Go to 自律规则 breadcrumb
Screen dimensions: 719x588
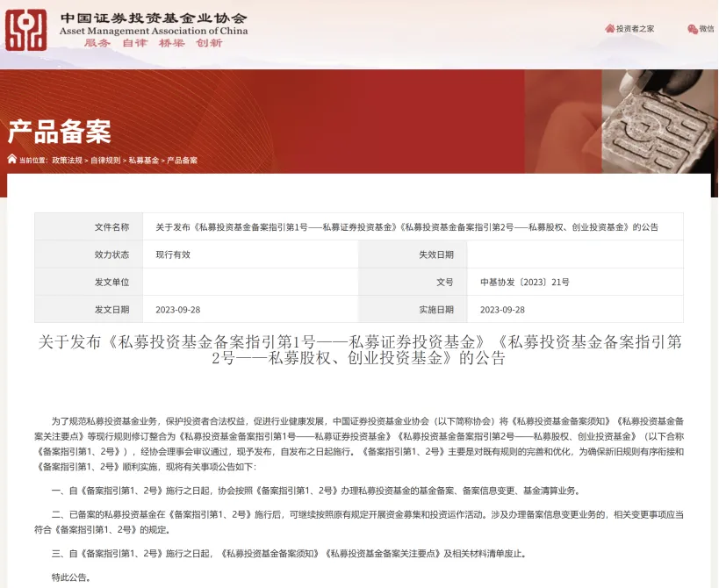[105, 160]
